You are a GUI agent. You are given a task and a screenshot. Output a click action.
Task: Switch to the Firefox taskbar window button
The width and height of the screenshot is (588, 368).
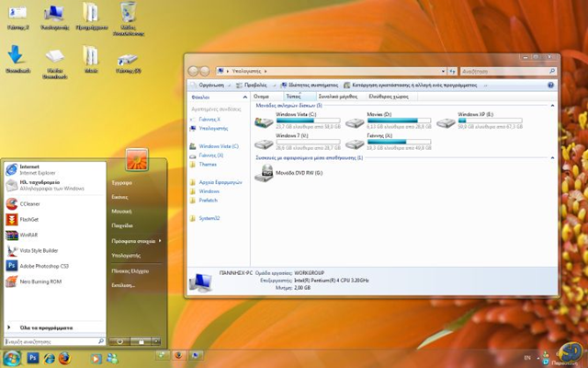(179, 355)
